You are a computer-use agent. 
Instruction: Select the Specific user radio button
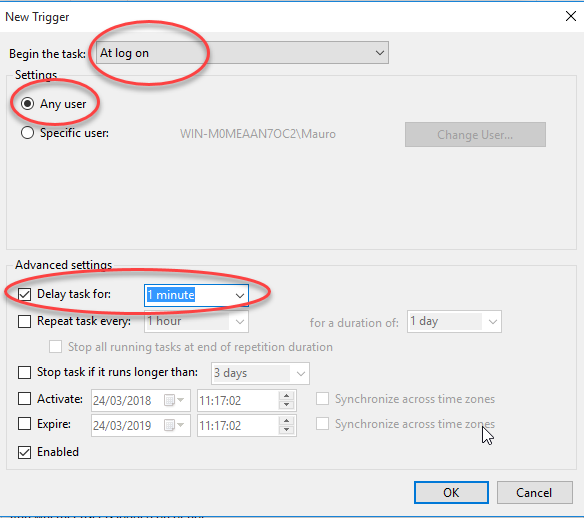[x=28, y=133]
